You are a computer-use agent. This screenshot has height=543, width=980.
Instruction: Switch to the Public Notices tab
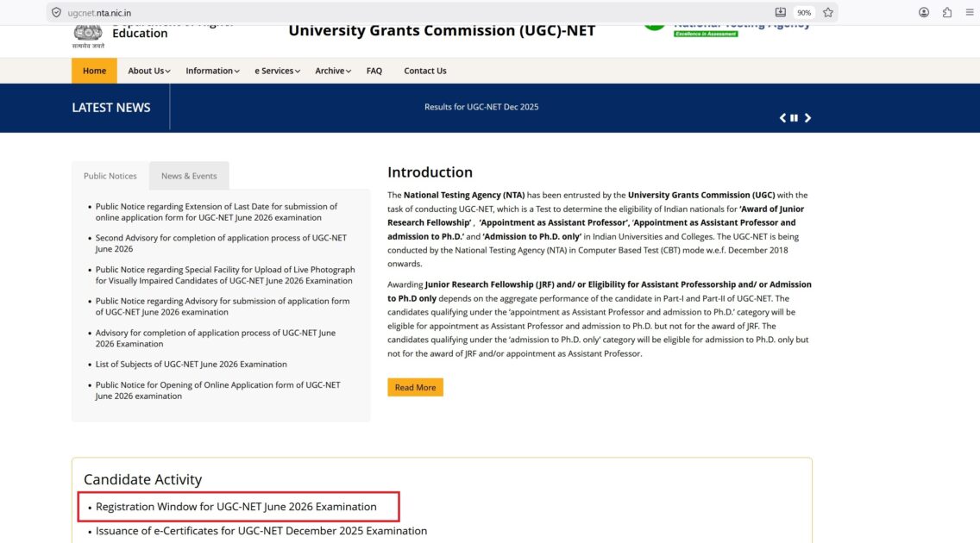point(110,176)
